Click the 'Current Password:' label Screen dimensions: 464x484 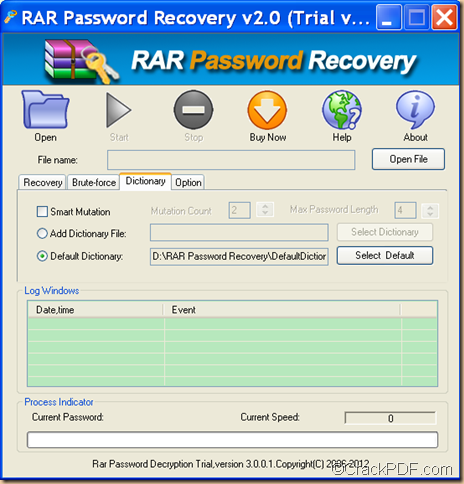pos(68,417)
